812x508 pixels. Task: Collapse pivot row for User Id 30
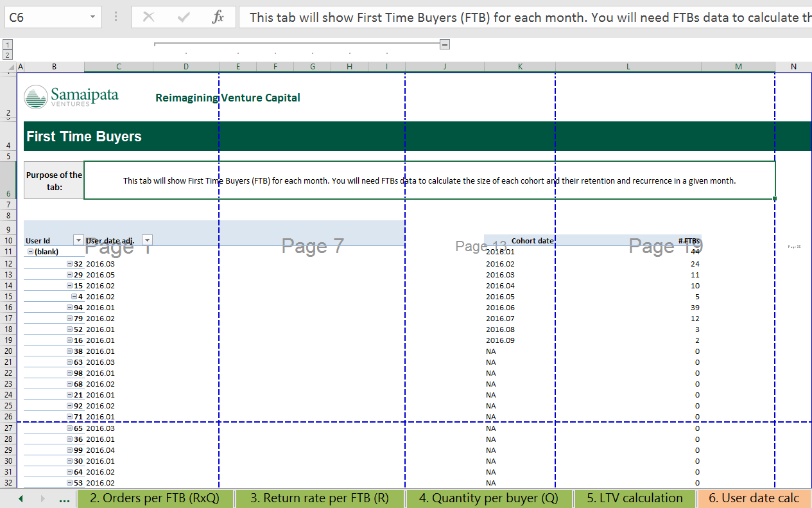click(70, 461)
